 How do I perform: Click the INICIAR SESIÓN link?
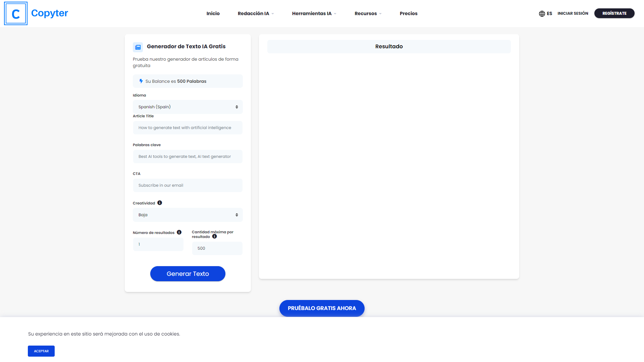[573, 13]
